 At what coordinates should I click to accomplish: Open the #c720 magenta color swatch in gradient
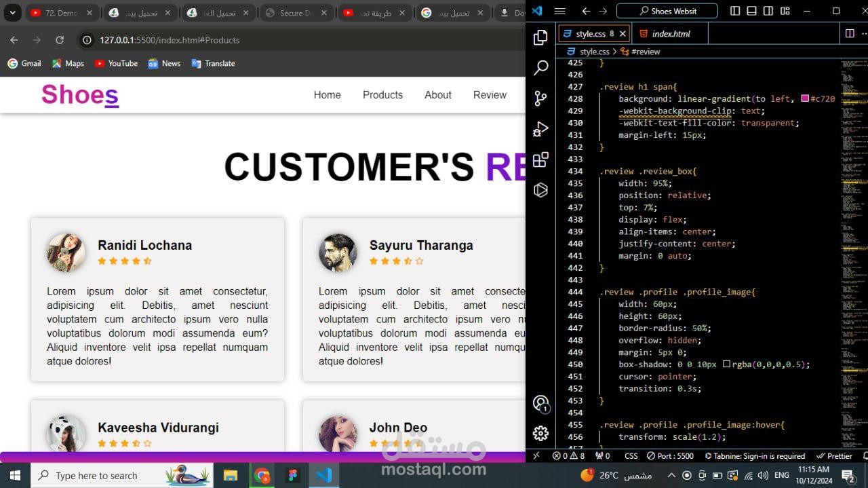click(x=805, y=99)
